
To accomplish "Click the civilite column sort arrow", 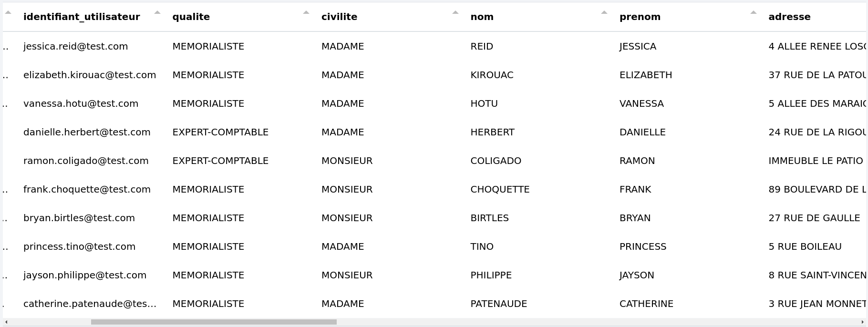I will [455, 12].
